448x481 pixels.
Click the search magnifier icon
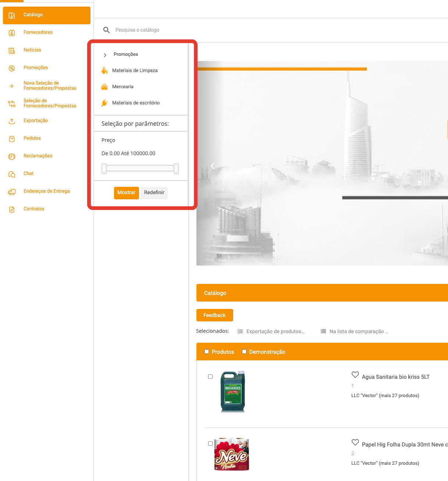tap(106, 30)
